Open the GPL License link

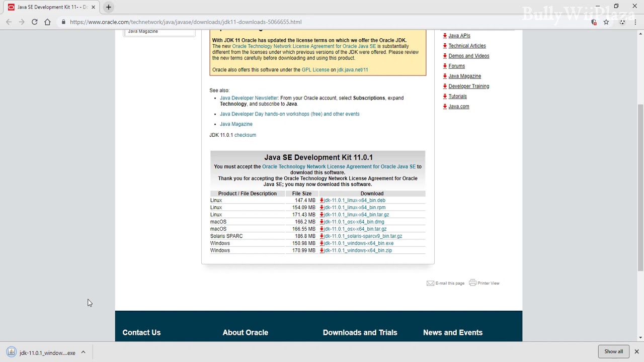[x=315, y=70]
